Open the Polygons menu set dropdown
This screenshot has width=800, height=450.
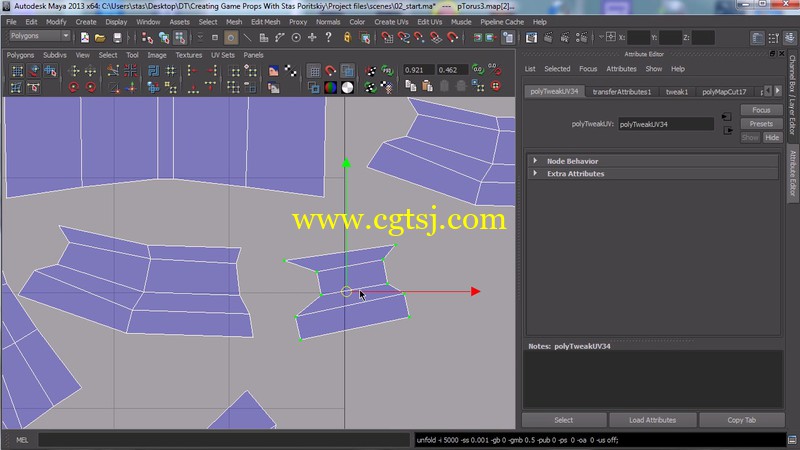(x=40, y=36)
